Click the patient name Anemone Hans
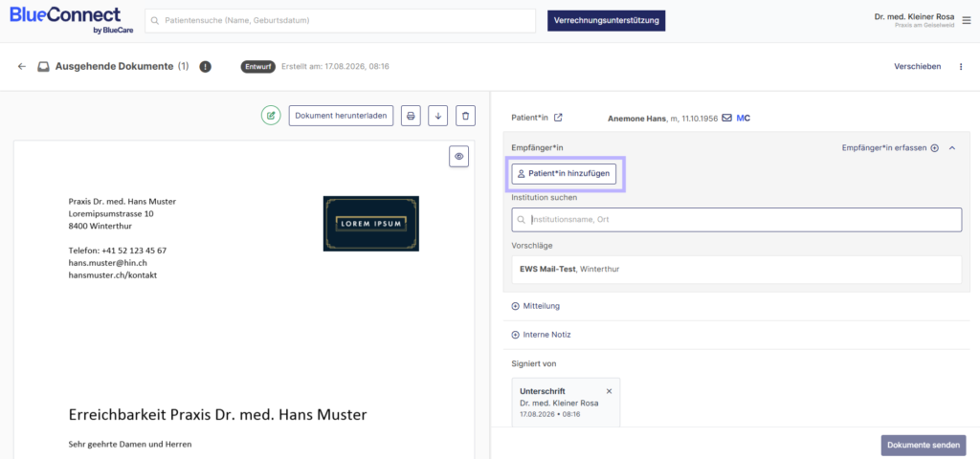 [x=636, y=118]
